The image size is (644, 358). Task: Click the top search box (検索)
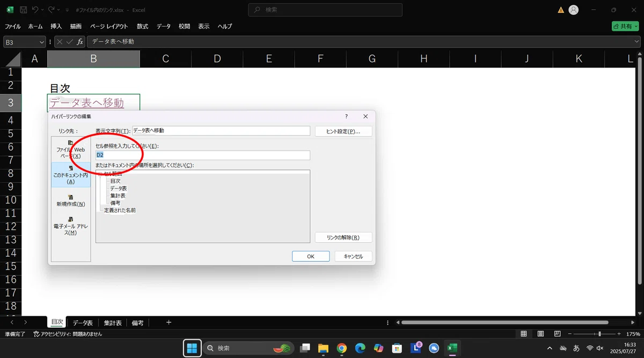click(325, 10)
